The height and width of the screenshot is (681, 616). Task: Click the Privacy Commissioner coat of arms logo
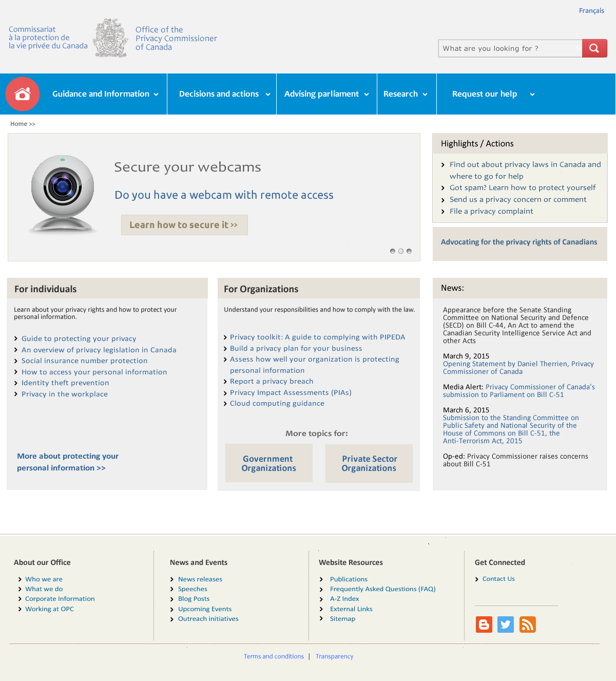click(x=111, y=37)
